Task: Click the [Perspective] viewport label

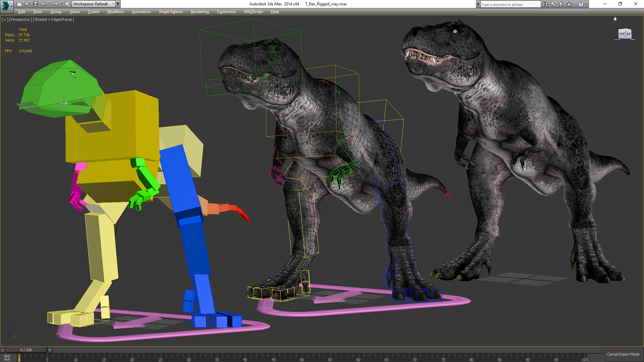Action: 20,19
